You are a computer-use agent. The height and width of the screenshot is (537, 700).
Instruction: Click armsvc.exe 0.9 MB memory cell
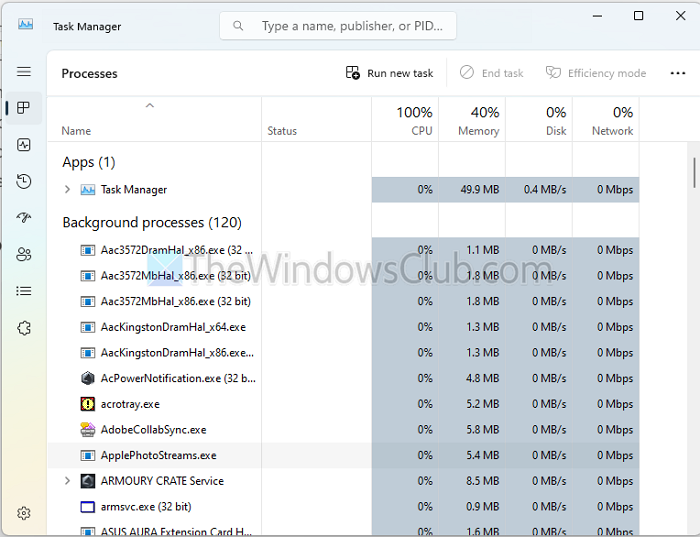click(472, 507)
